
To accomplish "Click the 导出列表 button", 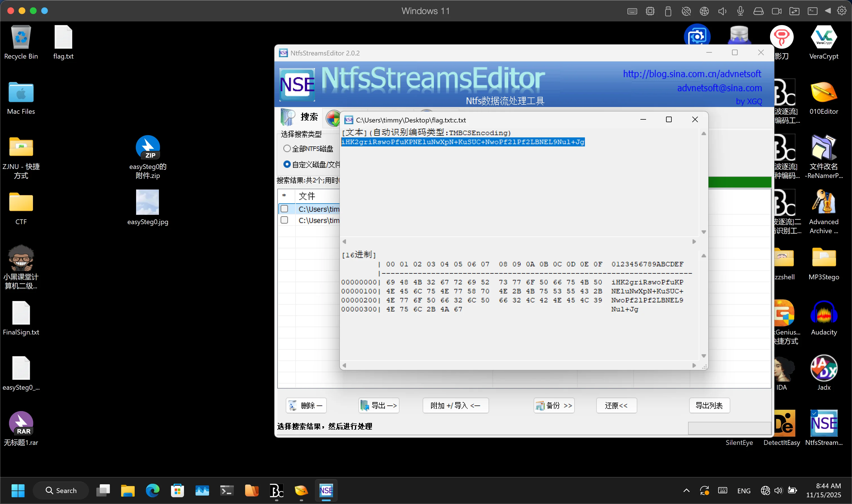I will point(709,405).
